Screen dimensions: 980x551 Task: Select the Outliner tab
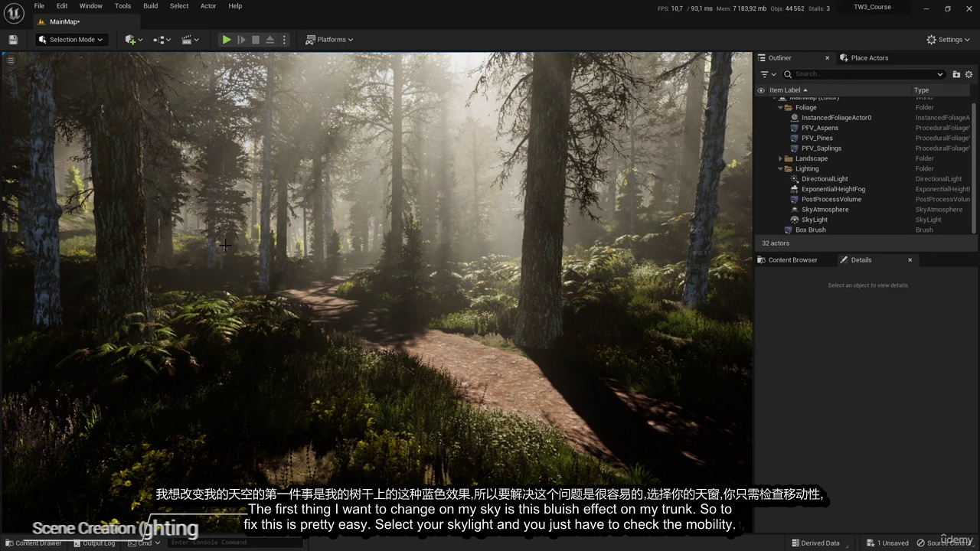[x=779, y=58]
